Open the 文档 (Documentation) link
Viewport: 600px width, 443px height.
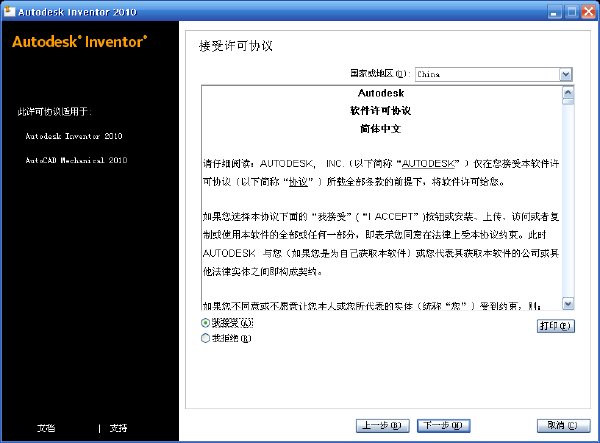[x=46, y=428]
